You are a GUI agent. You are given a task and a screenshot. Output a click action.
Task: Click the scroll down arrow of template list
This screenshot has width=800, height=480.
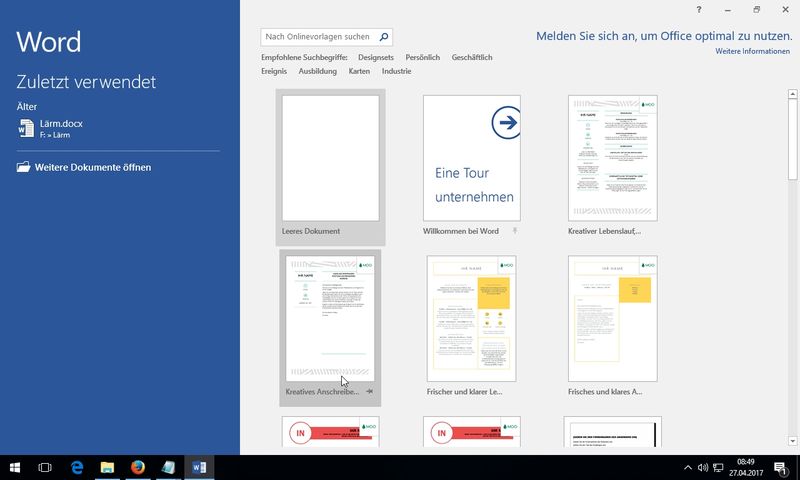(x=792, y=441)
